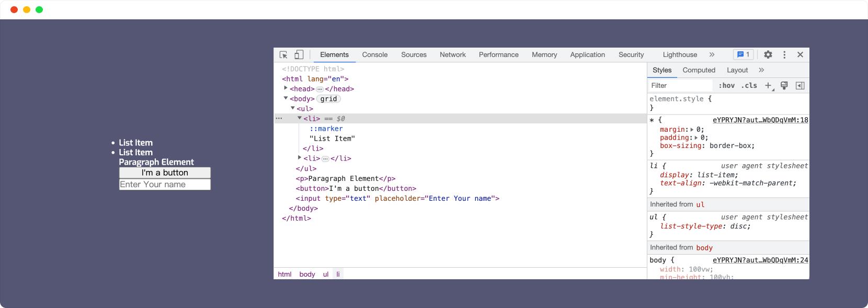Select the button element node
Image resolution: width=868 pixels, height=308 pixels.
coord(356,188)
